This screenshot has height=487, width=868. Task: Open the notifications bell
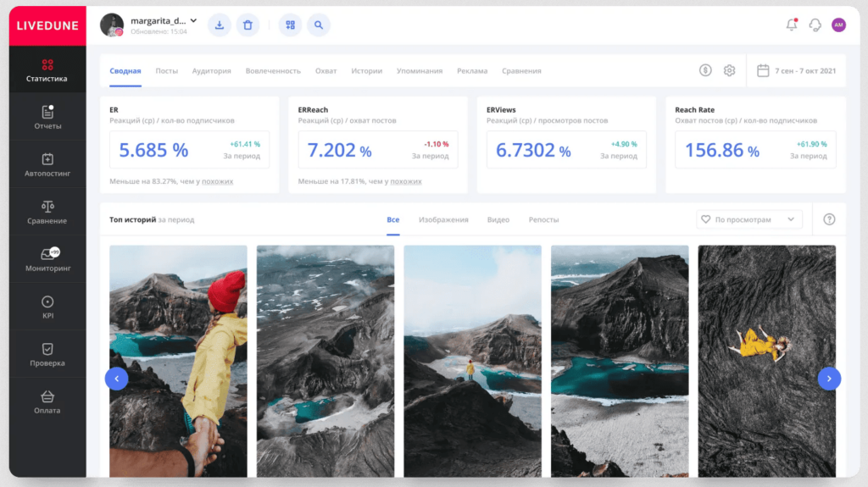tap(792, 25)
